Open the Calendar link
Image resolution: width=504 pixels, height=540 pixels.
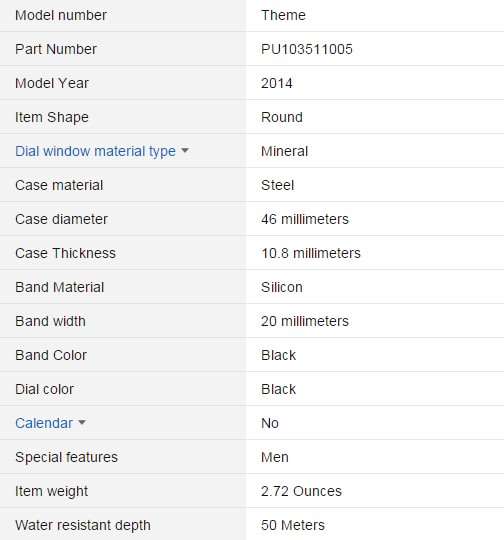[44, 423]
